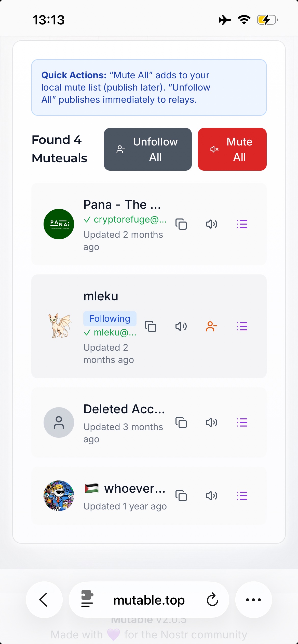Copy Deleted Account key icon
The width and height of the screenshot is (298, 644).
[181, 422]
